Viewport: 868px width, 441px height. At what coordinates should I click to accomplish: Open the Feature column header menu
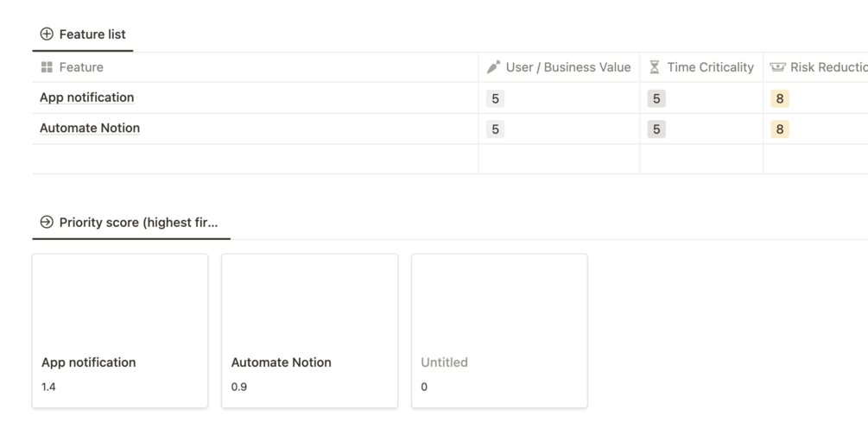point(255,67)
